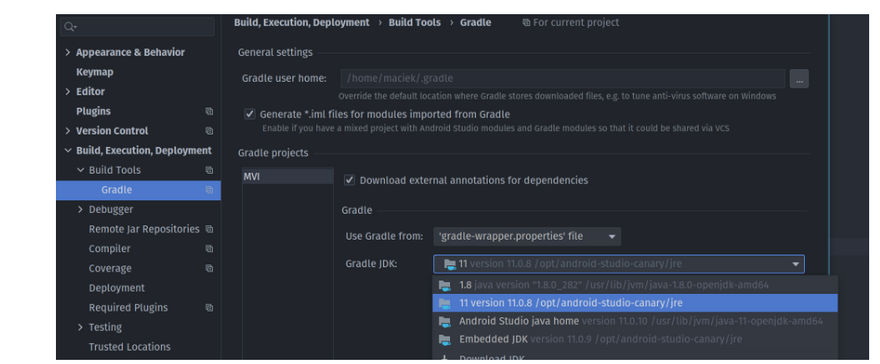Expand the Version Control section

tap(68, 131)
